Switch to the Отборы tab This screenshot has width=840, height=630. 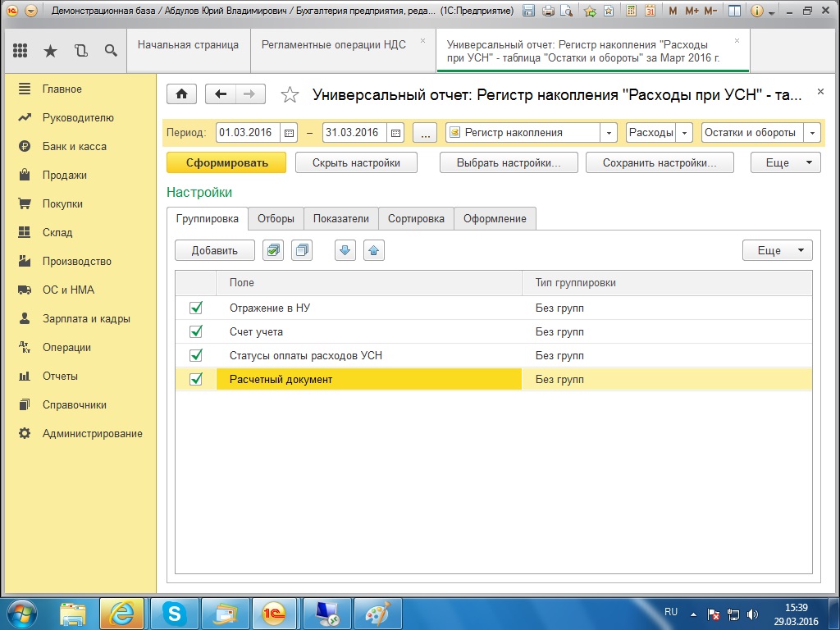[x=276, y=218]
